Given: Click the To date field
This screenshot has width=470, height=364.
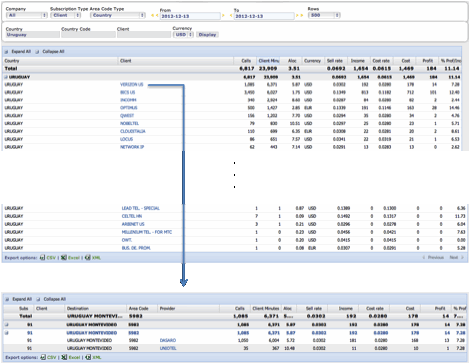Looking at the screenshot, I should tap(264, 16).
